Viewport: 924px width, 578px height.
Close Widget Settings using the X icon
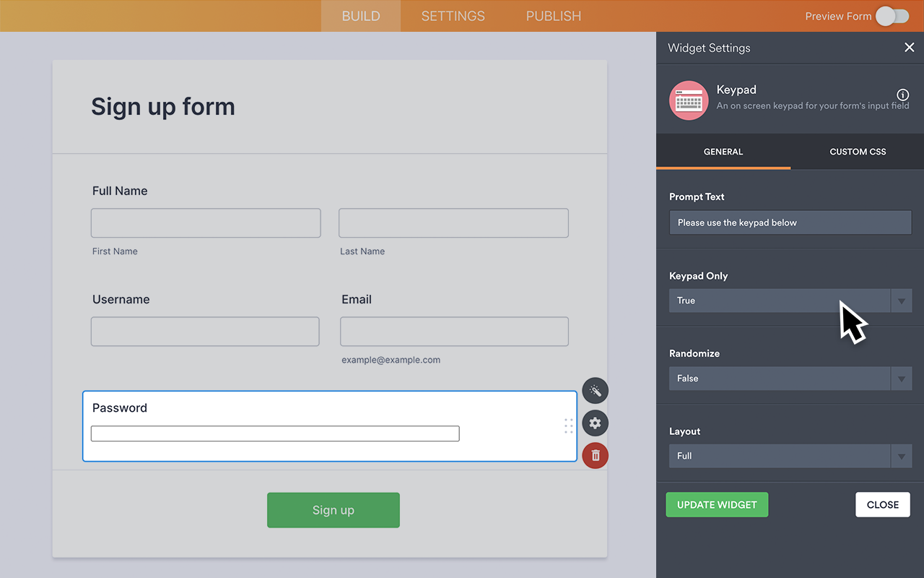[x=909, y=47]
